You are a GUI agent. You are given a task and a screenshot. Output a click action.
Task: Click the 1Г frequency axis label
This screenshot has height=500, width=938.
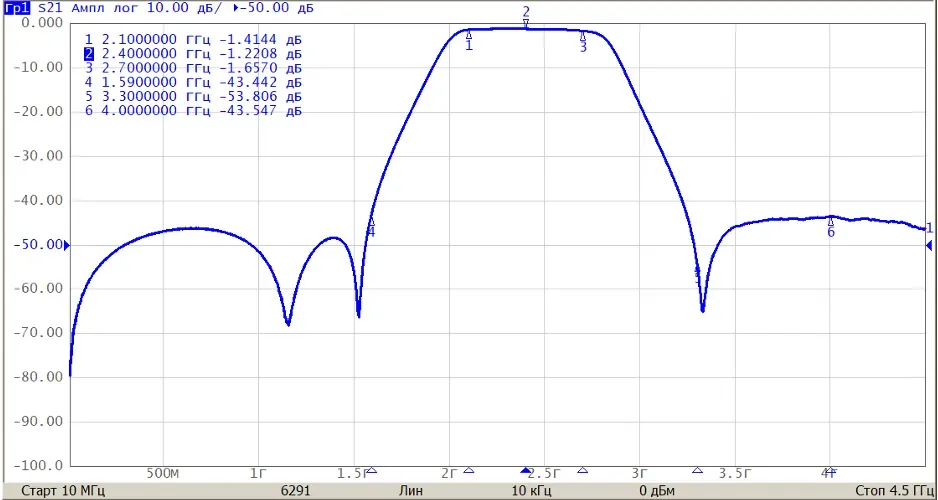pyautogui.click(x=258, y=474)
